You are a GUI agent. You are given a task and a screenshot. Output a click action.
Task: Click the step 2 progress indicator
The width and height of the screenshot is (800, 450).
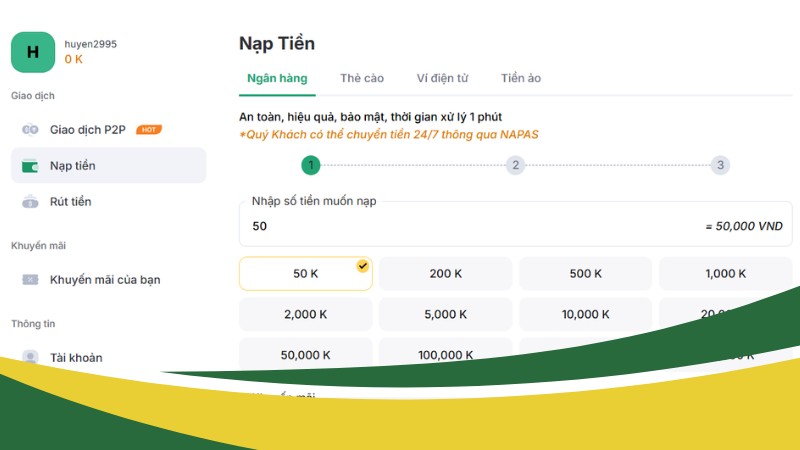[515, 165]
